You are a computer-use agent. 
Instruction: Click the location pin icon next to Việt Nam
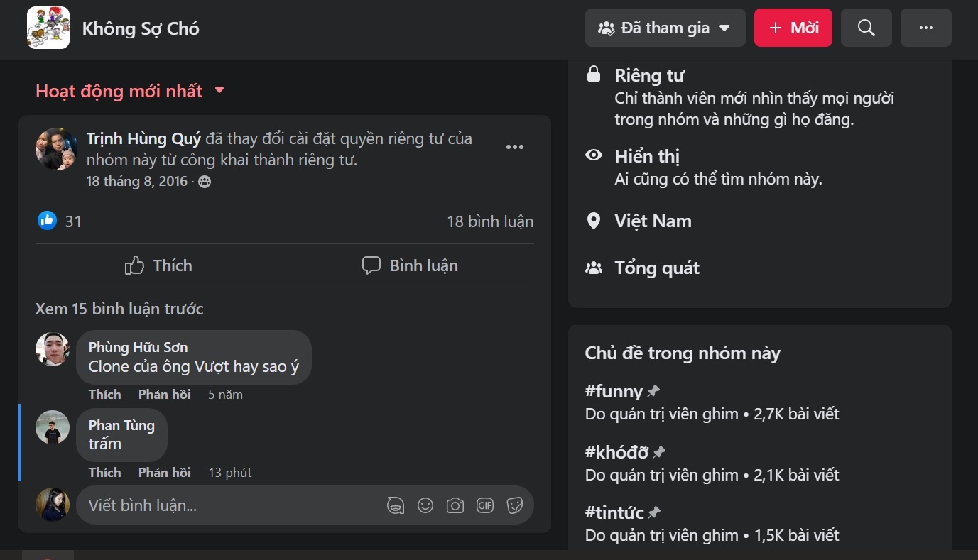[x=594, y=221]
